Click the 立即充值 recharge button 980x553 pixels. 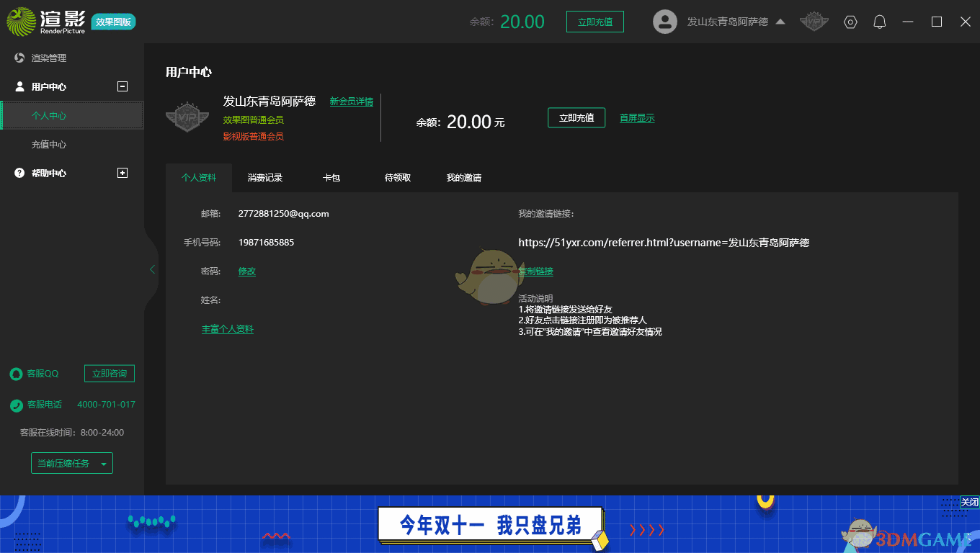(576, 117)
